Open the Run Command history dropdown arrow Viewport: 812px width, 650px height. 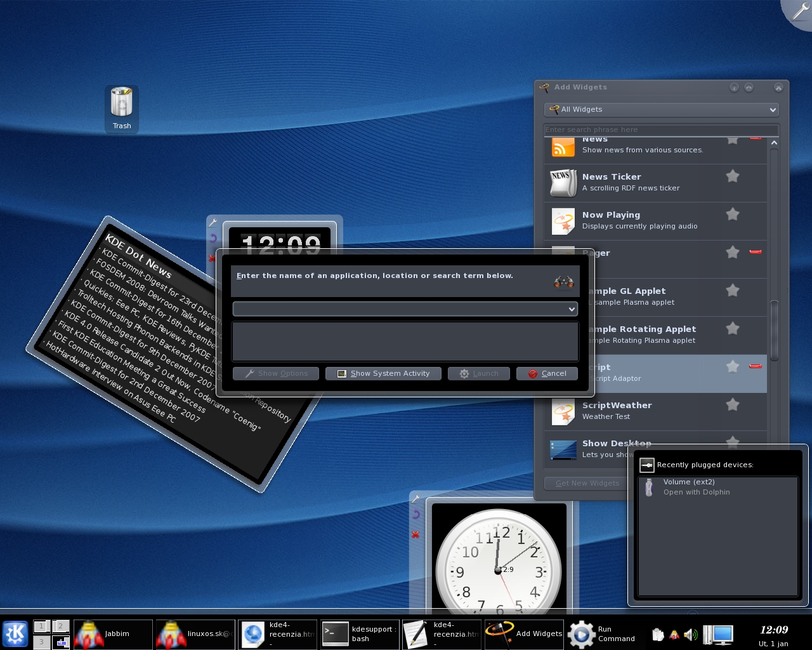pos(571,308)
